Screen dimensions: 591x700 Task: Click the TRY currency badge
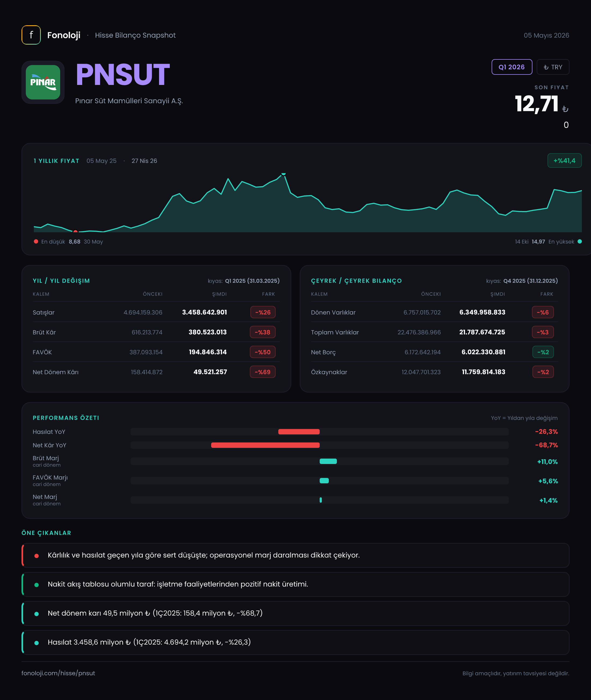pos(553,67)
